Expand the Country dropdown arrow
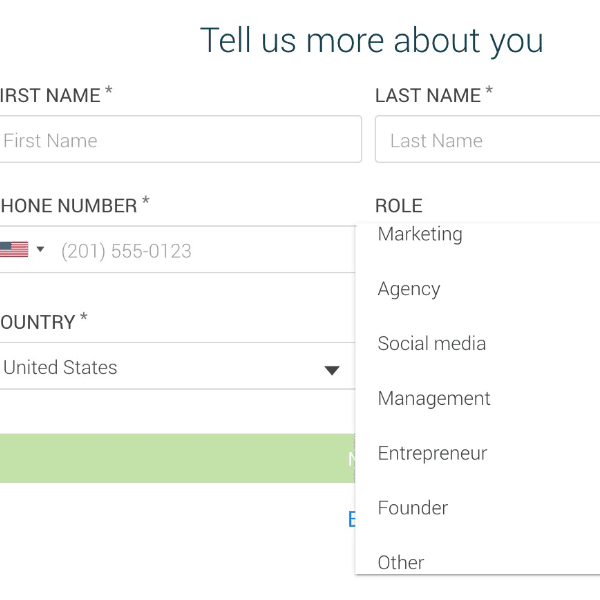 (332, 370)
